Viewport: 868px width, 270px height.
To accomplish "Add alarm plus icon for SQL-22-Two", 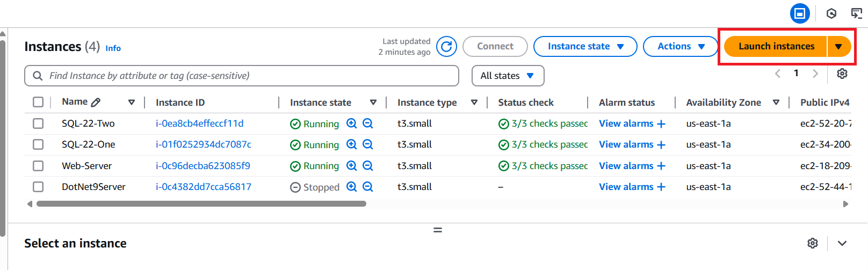I will [x=661, y=124].
